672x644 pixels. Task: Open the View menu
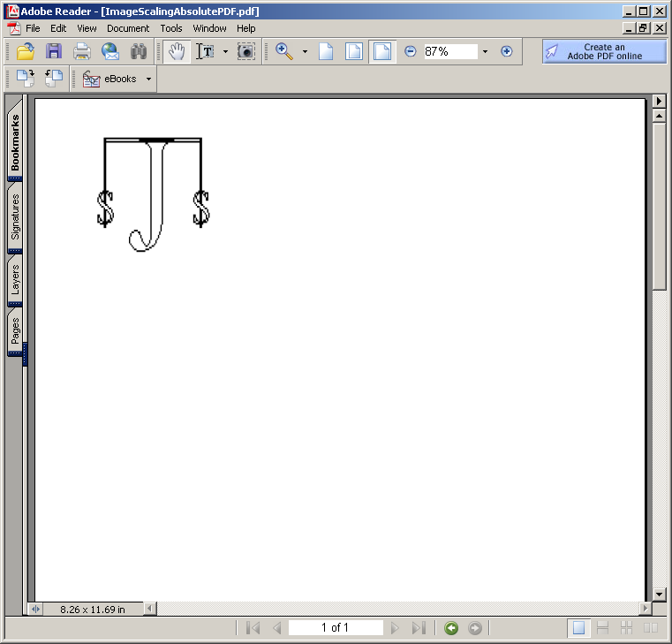pos(87,28)
